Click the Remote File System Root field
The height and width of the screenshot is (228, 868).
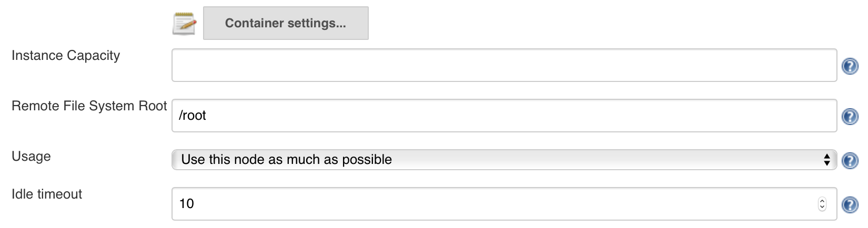point(504,116)
